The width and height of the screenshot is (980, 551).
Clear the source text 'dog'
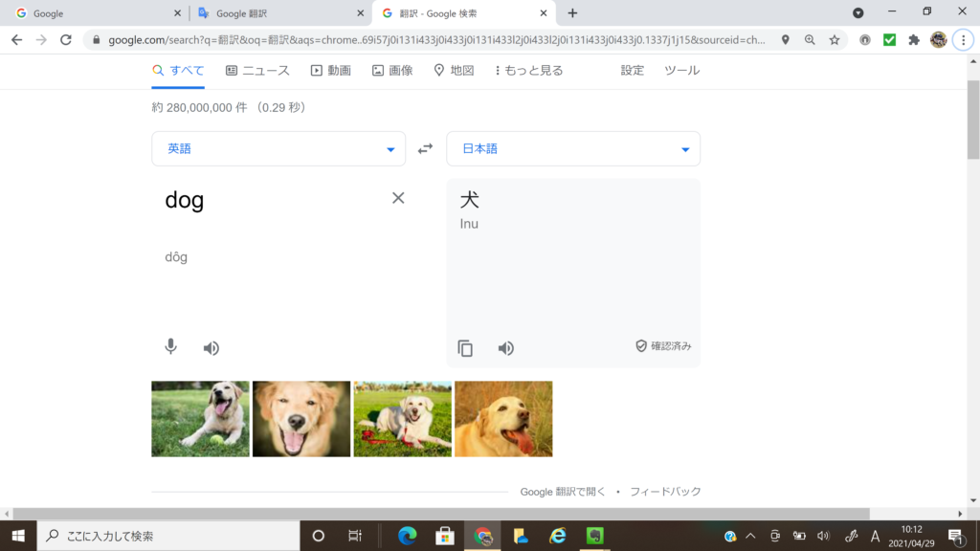pos(398,198)
